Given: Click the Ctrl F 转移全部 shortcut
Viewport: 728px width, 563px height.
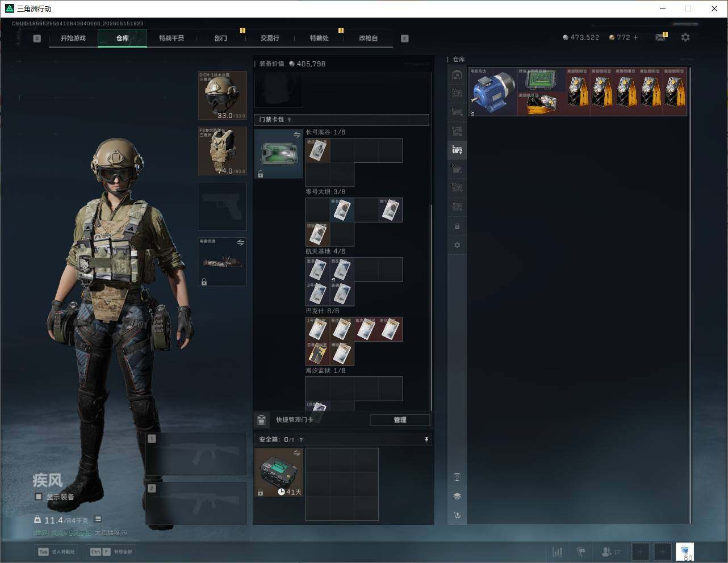Looking at the screenshot, I should pos(111,552).
